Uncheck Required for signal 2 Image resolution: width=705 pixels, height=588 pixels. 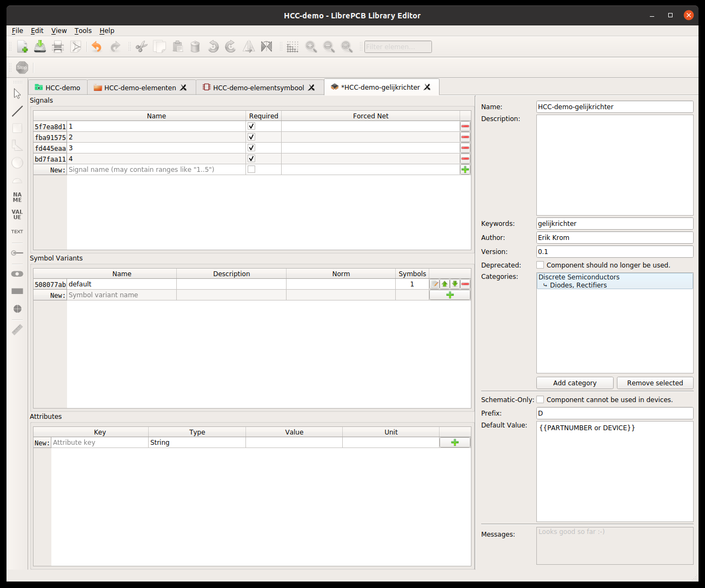pos(251,137)
